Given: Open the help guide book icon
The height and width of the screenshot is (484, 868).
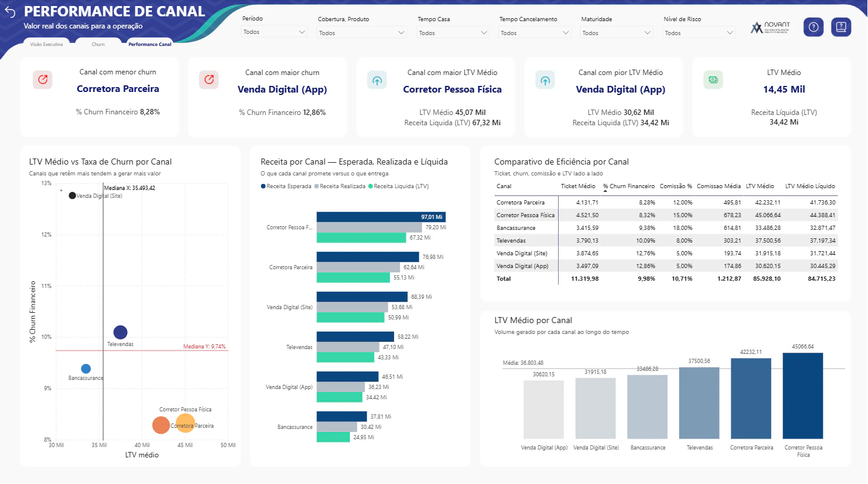Looking at the screenshot, I should click(x=841, y=27).
